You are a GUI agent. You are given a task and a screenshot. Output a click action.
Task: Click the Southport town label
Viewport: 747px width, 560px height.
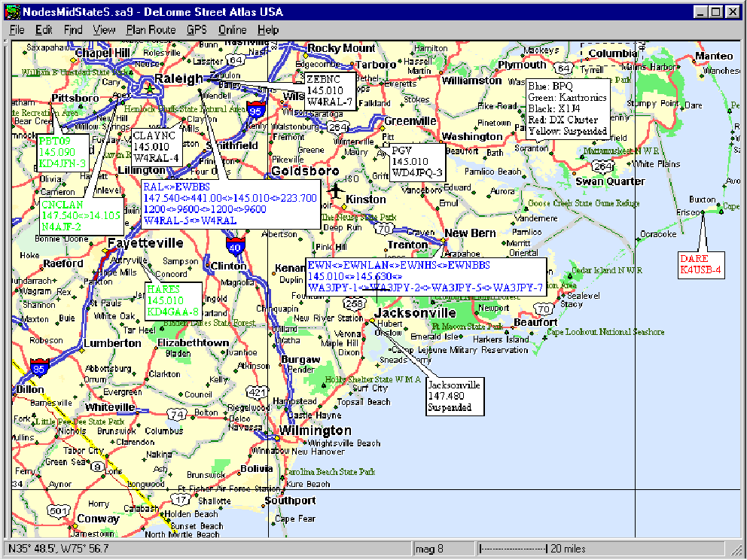[290, 501]
